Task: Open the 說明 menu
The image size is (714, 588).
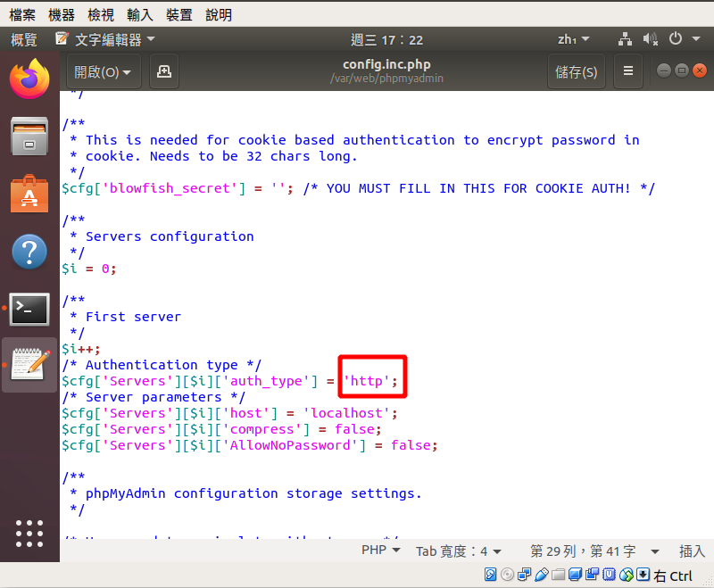Action: [219, 15]
